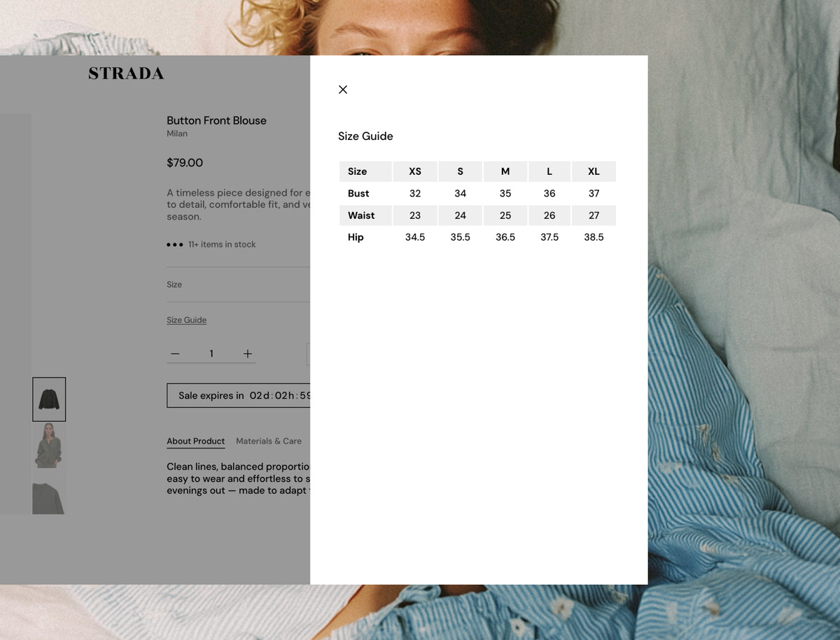Select the model wearing blouse thumbnail
This screenshot has width=840, height=640.
point(49,445)
